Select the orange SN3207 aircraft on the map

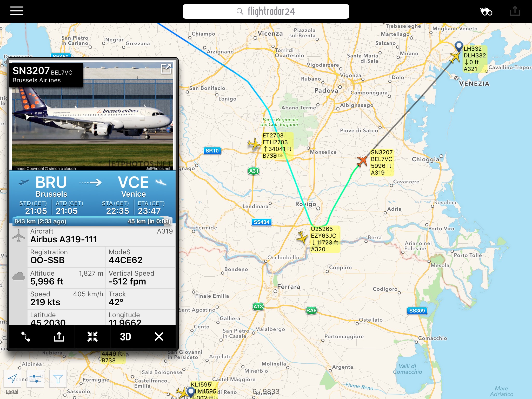coord(362,161)
